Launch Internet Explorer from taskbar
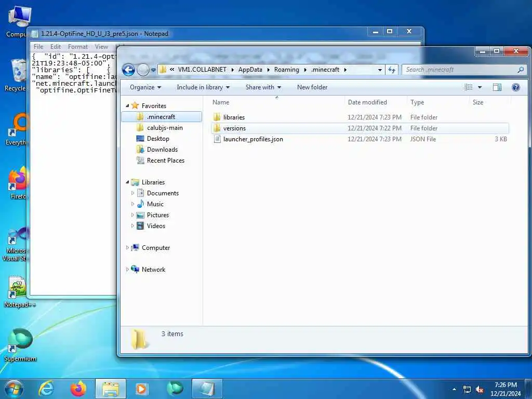 coord(46,389)
